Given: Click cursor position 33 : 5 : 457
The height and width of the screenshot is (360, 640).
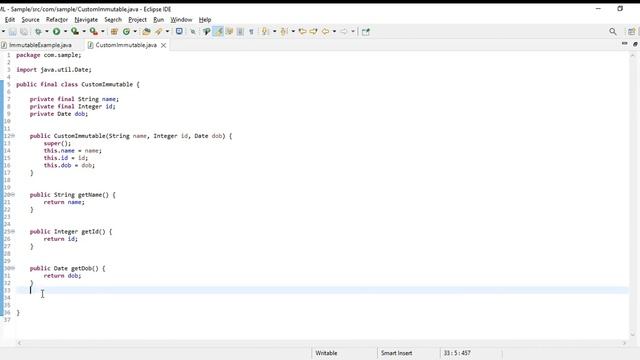Looking at the screenshot, I should click(x=457, y=353).
